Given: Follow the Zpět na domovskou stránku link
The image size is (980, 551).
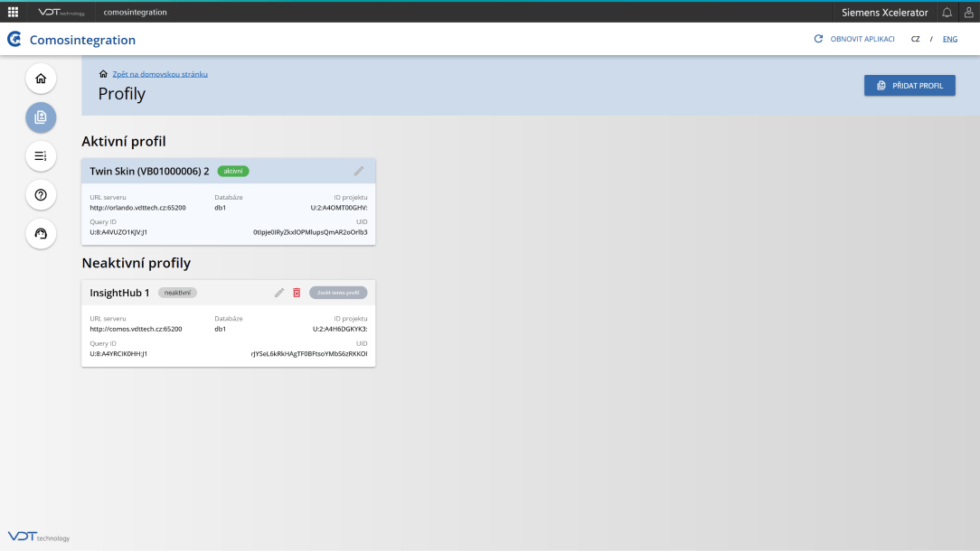Looking at the screenshot, I should tap(159, 74).
